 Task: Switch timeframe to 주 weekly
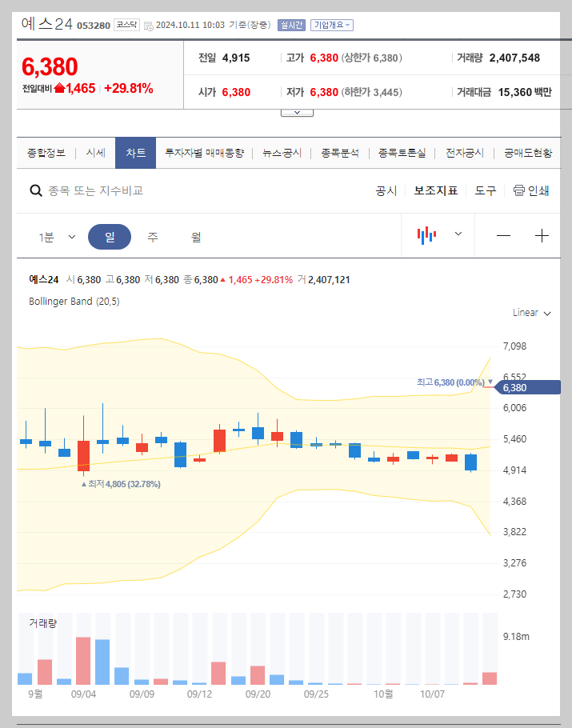pyautogui.click(x=152, y=236)
